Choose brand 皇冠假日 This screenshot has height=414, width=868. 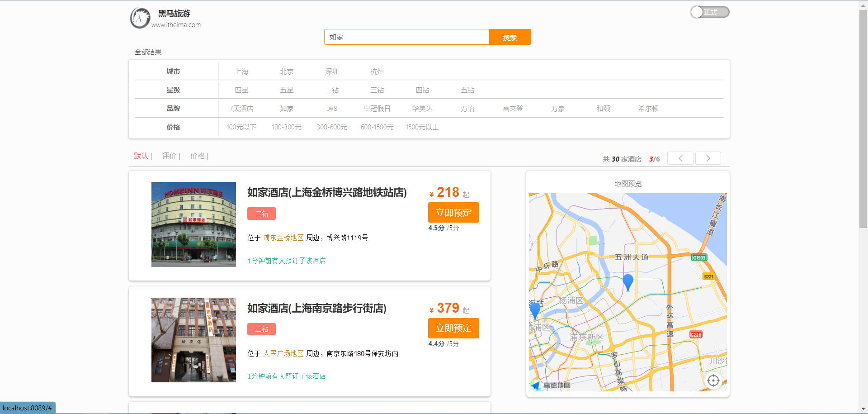click(377, 109)
